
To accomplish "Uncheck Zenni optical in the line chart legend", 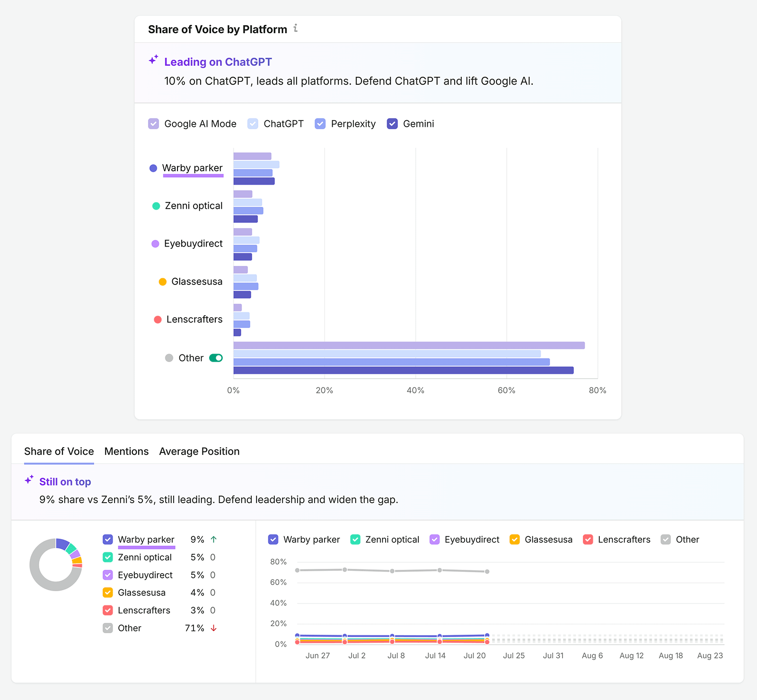I will (355, 540).
